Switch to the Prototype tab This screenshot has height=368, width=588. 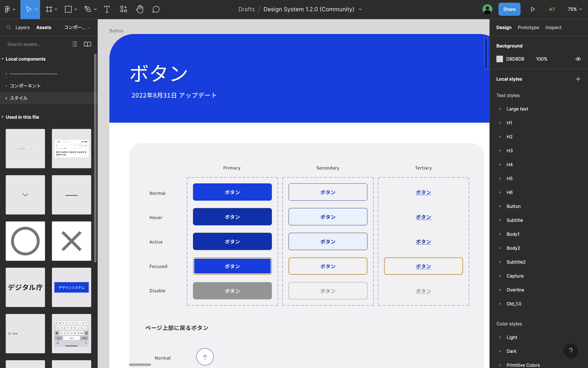[x=528, y=27]
